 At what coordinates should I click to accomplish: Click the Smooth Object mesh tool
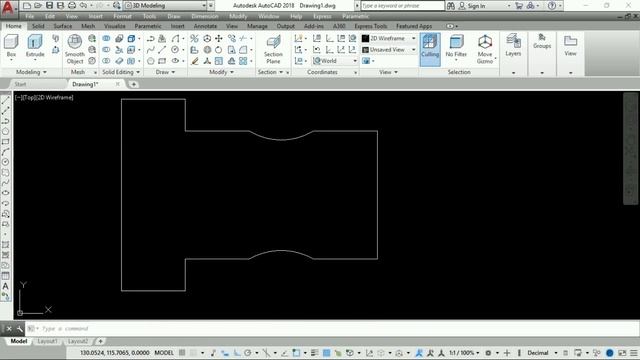click(75, 49)
